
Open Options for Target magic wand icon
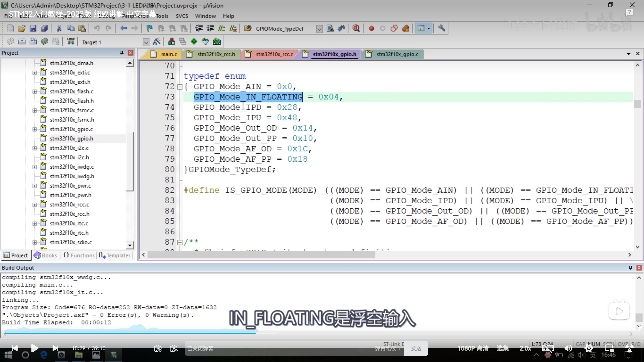point(156,42)
